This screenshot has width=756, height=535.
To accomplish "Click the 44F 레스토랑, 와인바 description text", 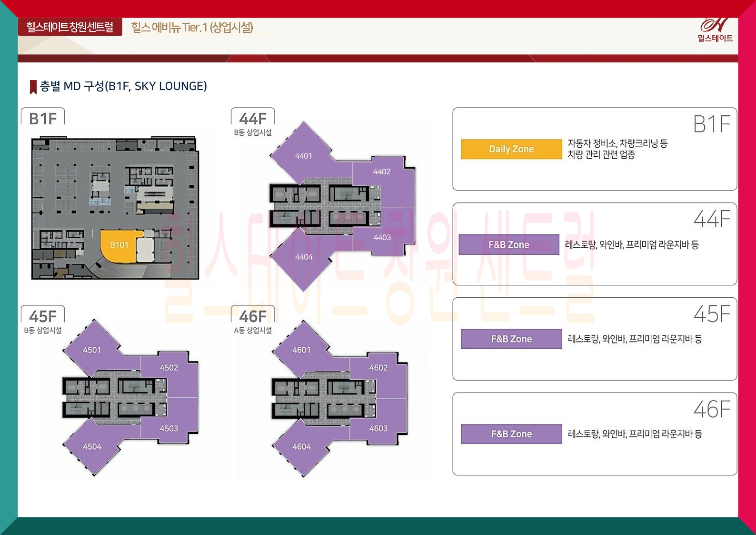I will pyautogui.click(x=632, y=245).
